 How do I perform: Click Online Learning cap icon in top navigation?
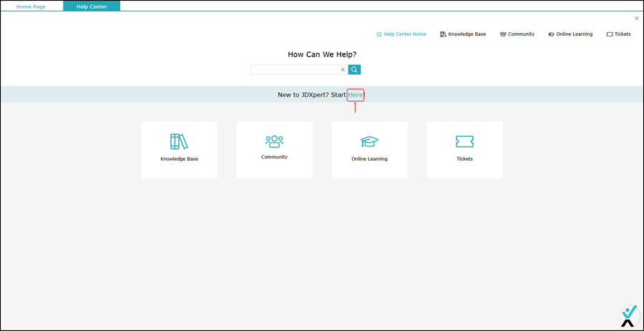coord(552,34)
